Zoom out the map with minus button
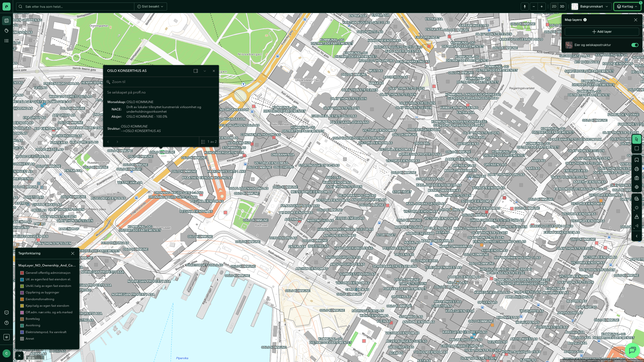644x362 pixels. (534, 7)
